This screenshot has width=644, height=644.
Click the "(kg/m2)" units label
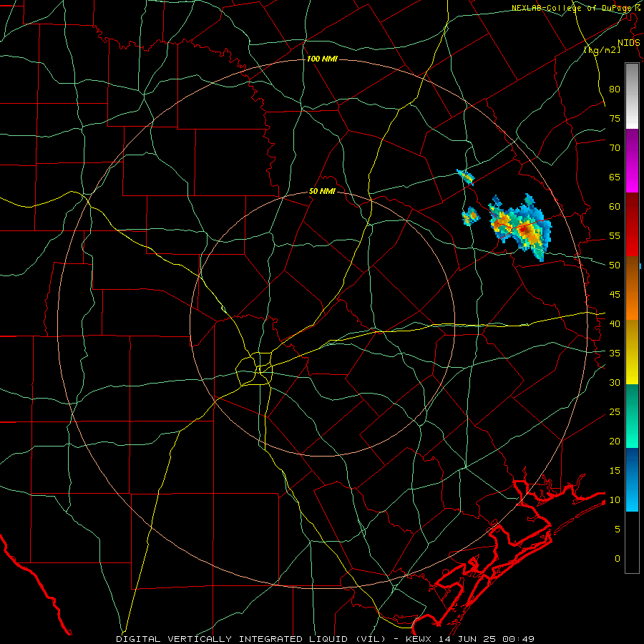(x=602, y=50)
